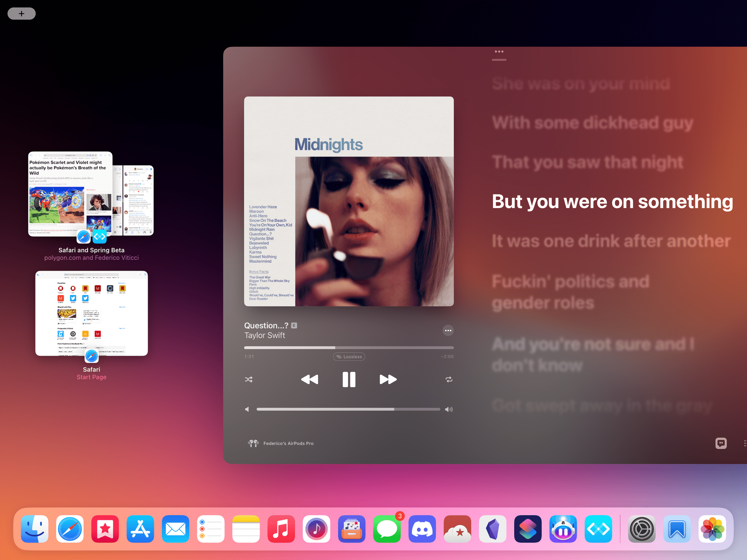
Task: Launch Safari from the dock
Action: 70,529
